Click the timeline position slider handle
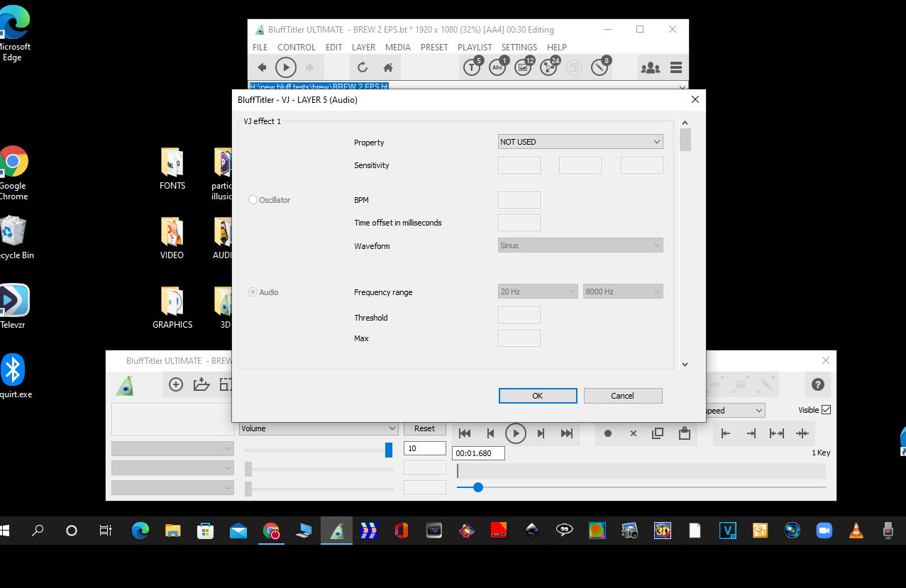 (477, 487)
